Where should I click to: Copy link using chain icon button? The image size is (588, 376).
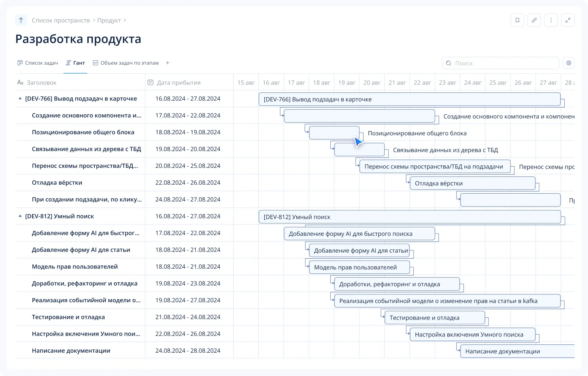pos(534,20)
